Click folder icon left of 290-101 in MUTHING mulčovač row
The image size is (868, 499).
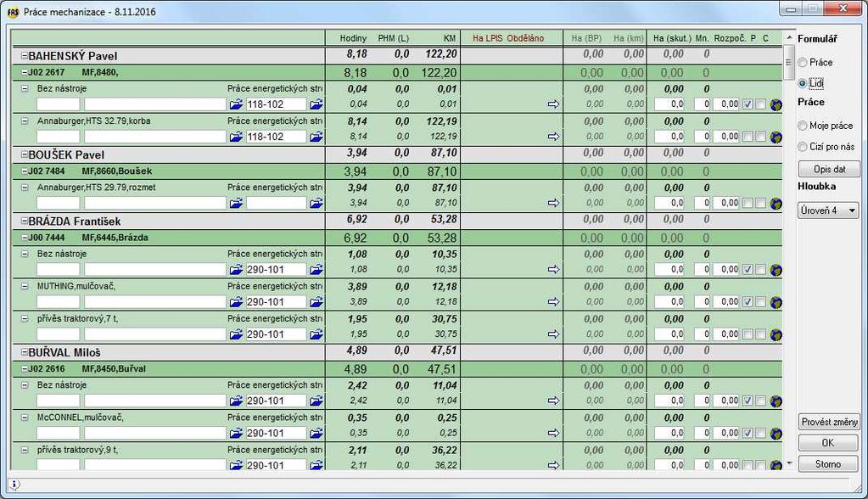pos(236,302)
